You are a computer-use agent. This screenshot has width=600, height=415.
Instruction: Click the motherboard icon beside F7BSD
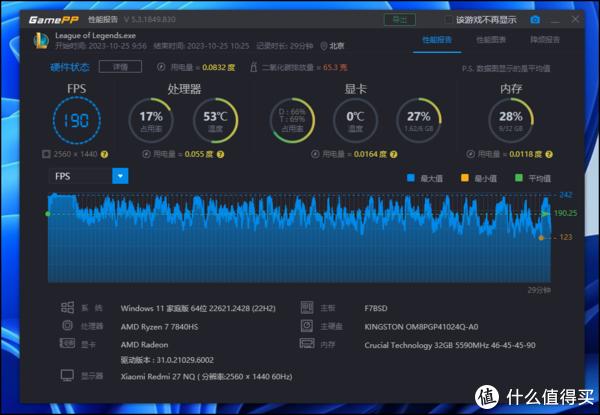[307, 307]
